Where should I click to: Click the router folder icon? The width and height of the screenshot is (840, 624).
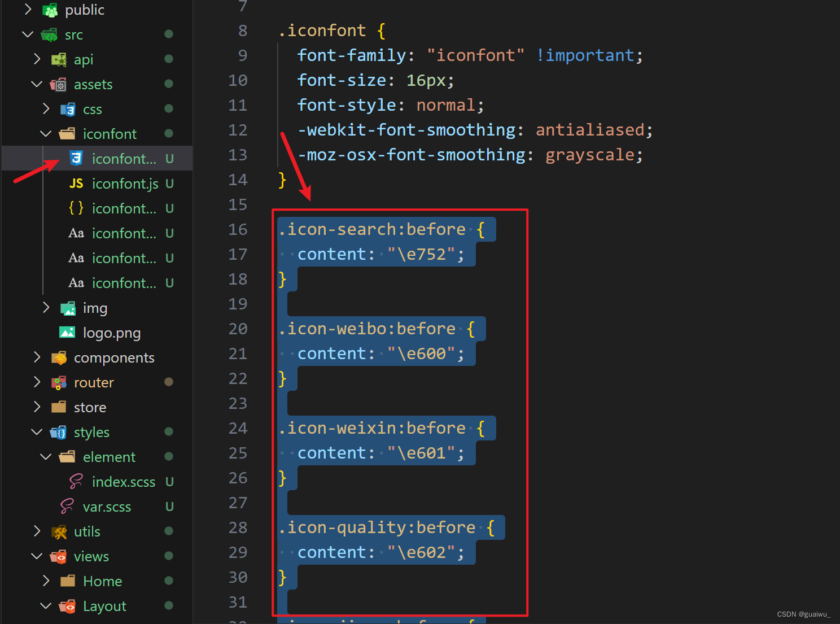pos(59,382)
